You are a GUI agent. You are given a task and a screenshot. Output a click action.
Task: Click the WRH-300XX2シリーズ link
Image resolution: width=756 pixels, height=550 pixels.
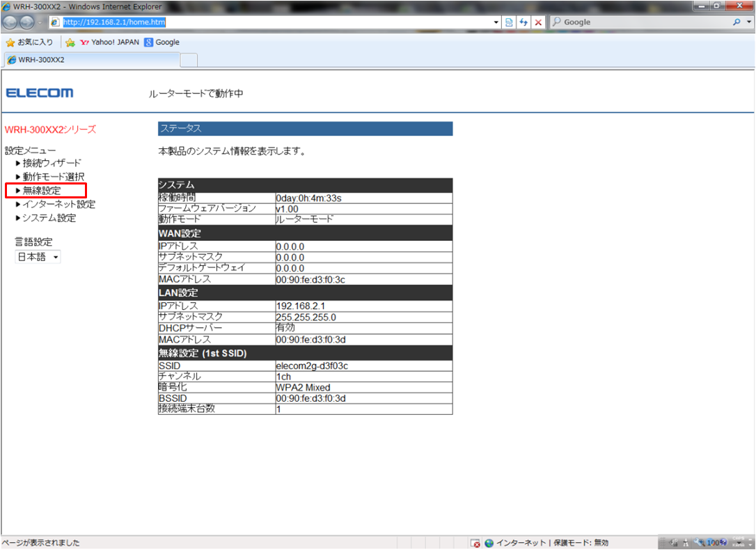point(50,129)
